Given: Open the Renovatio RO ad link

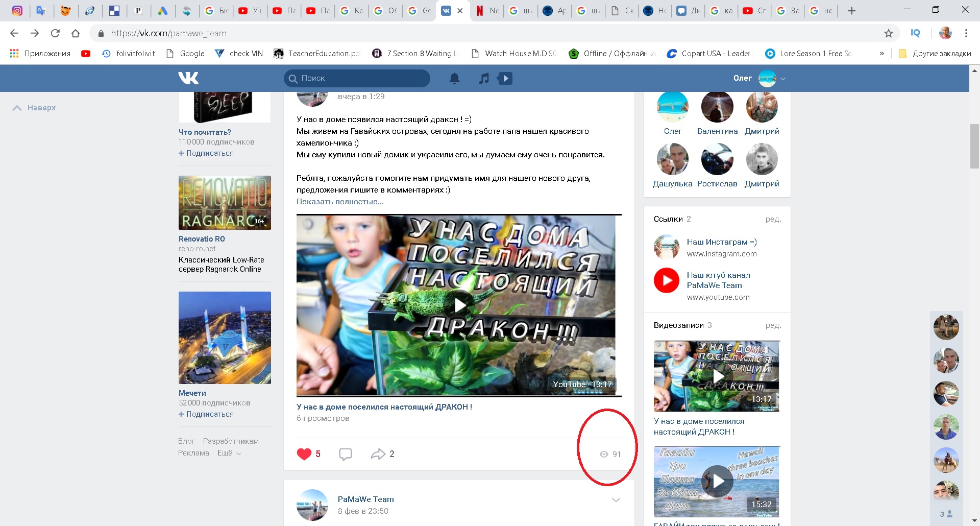Looking at the screenshot, I should coord(202,239).
